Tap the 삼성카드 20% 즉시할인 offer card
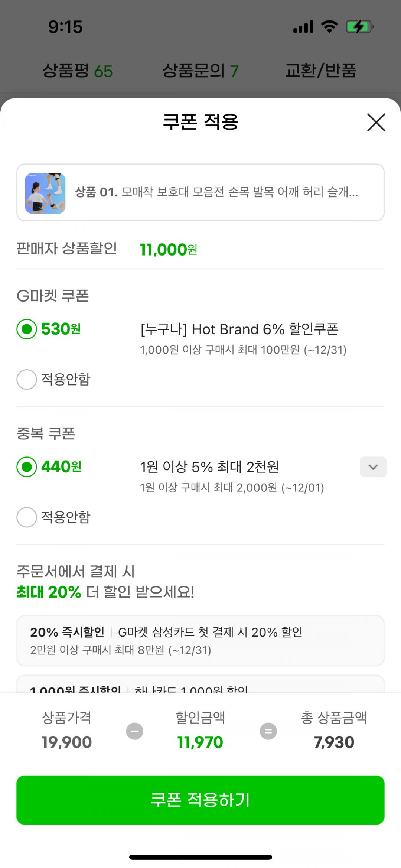Image resolution: width=401 pixels, height=868 pixels. (x=200, y=640)
